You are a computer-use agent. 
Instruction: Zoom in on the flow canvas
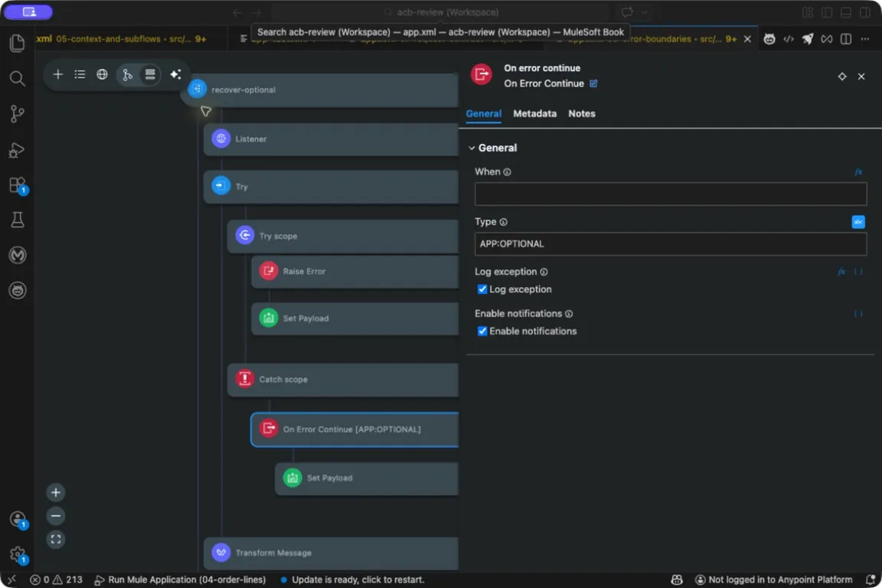pos(56,493)
